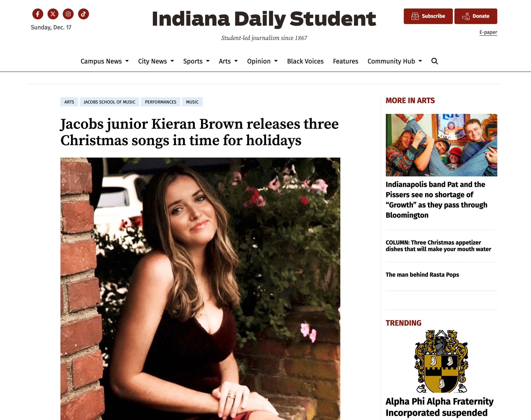Select the Jacobs School of Music tag
This screenshot has width=531, height=420.
pos(109,102)
